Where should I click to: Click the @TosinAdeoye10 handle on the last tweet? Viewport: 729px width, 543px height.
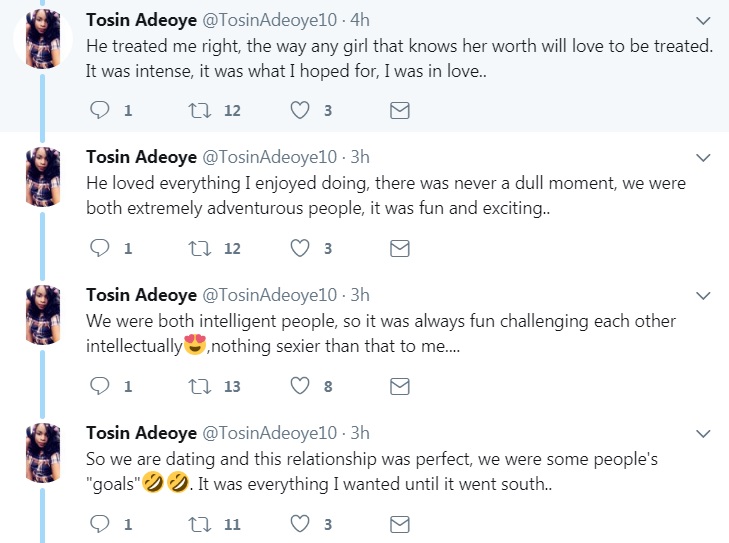click(x=270, y=433)
